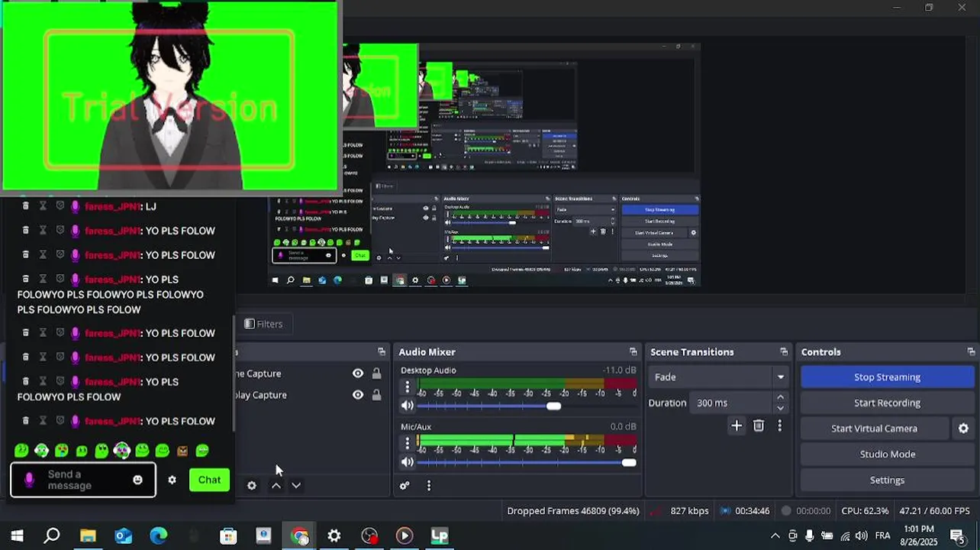Viewport: 980px width, 550px height.
Task: Open transition properties three-dot menu
Action: pos(779,425)
